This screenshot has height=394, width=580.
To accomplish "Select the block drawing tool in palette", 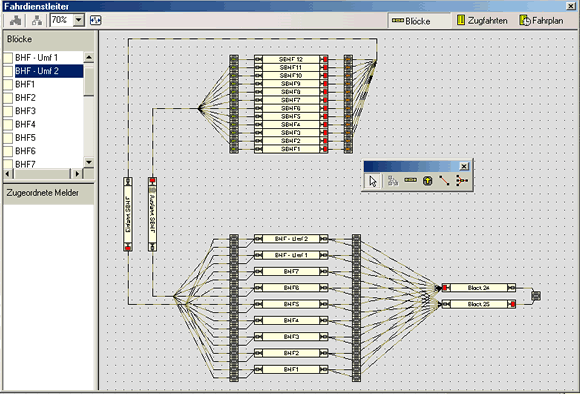I will tap(410, 180).
